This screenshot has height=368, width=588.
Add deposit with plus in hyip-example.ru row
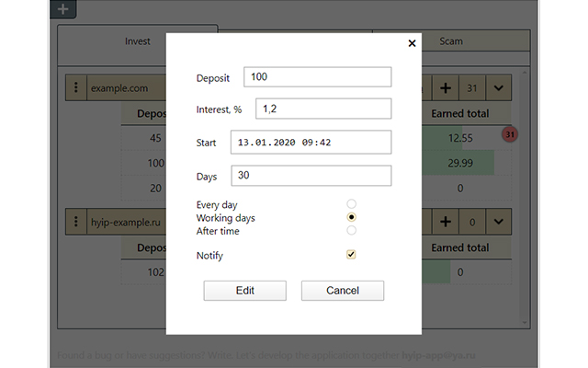point(446,222)
